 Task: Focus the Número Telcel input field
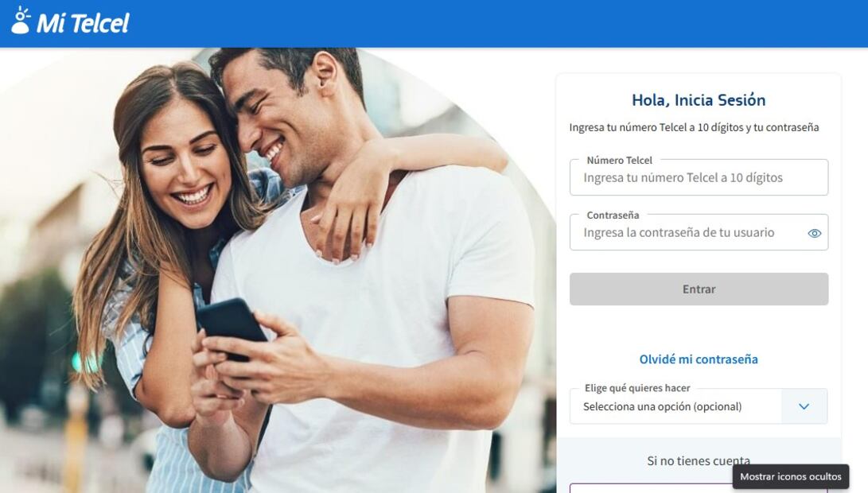699,177
